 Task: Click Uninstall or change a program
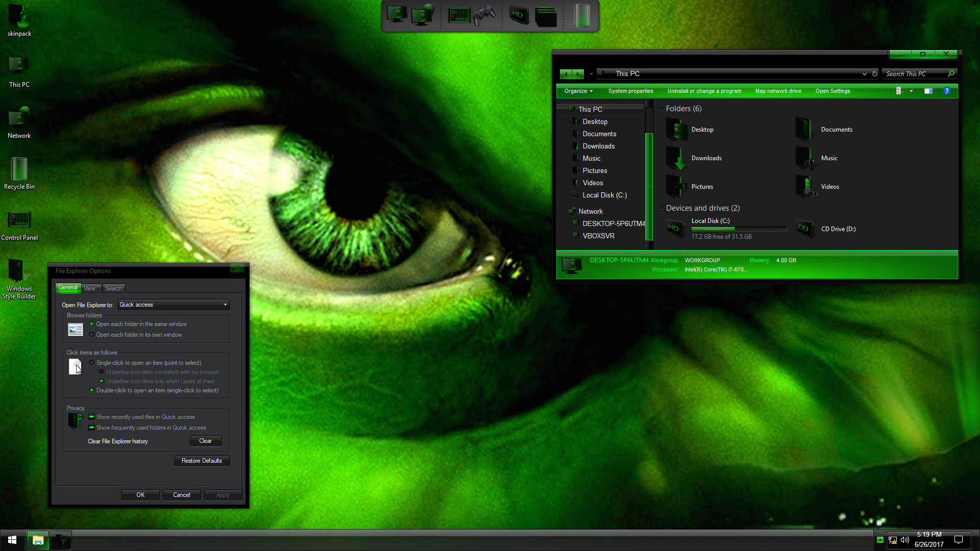coord(704,91)
